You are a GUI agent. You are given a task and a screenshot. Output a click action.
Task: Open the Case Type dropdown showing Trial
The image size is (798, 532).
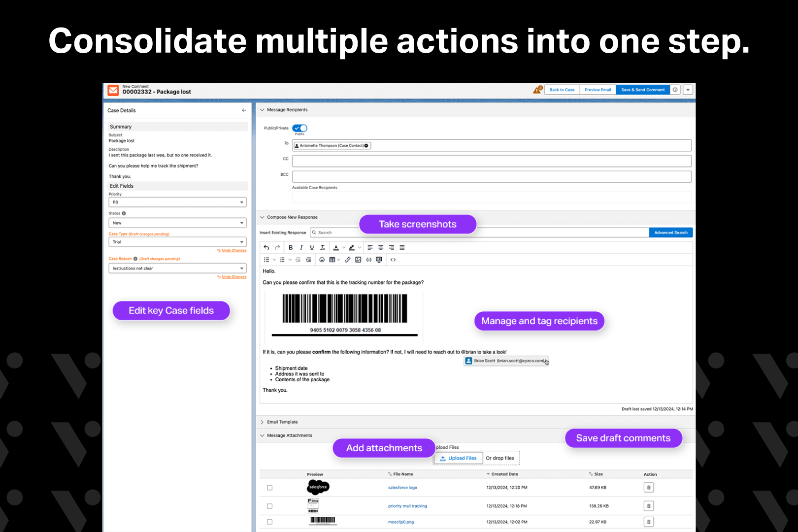(177, 242)
